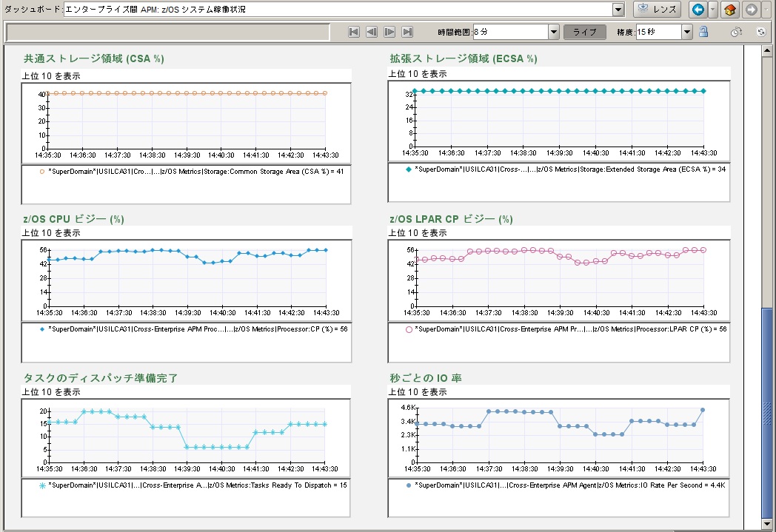Jump to end of time range
Image resolution: width=776 pixels, height=532 pixels.
pos(407,32)
